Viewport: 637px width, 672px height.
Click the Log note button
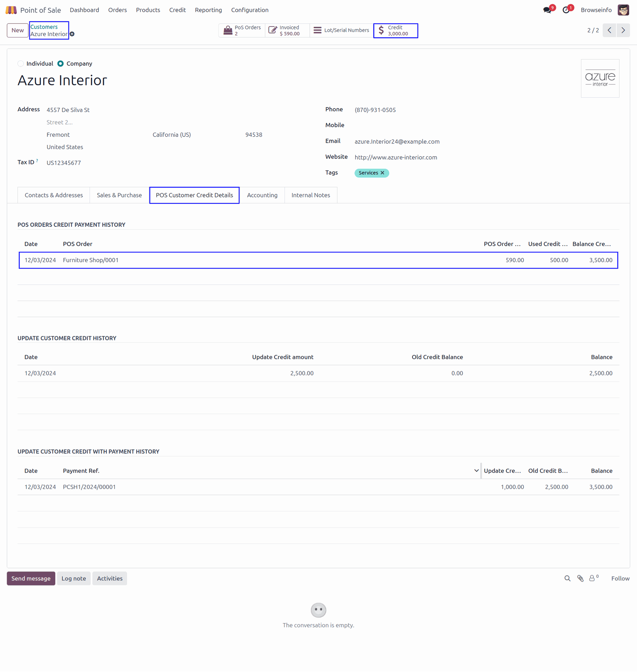click(x=73, y=578)
